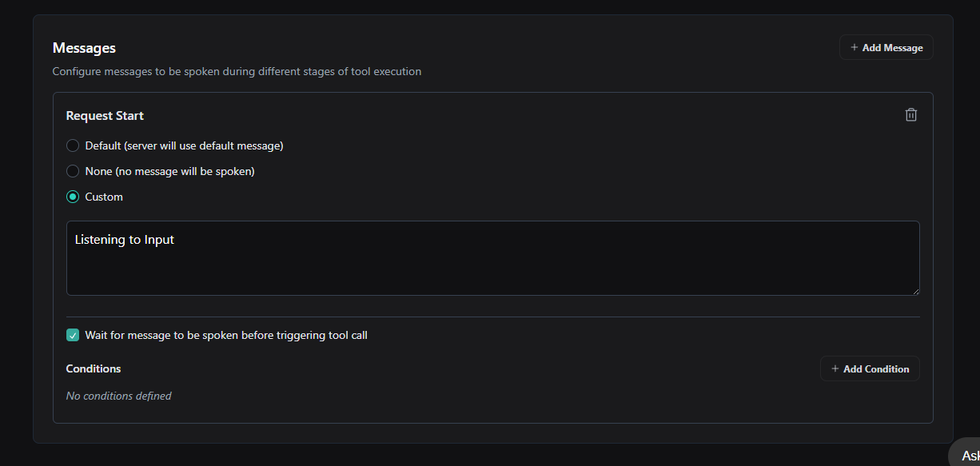Viewport: 980px width, 466px height.
Task: Click the Messages section title
Action: coord(84,48)
